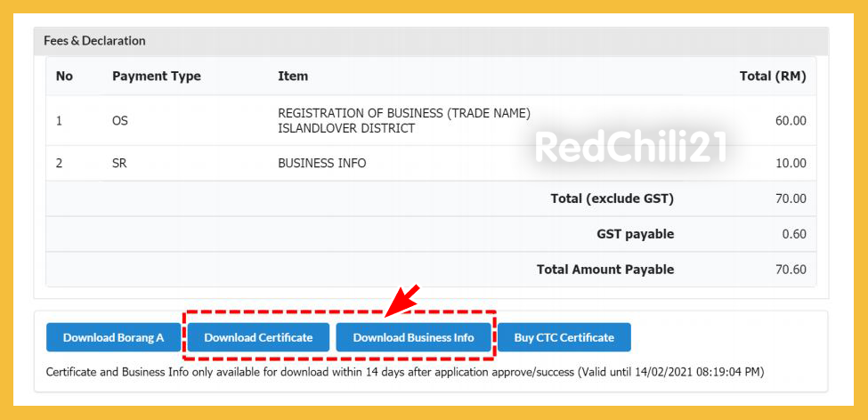Select the No column header

click(x=64, y=77)
